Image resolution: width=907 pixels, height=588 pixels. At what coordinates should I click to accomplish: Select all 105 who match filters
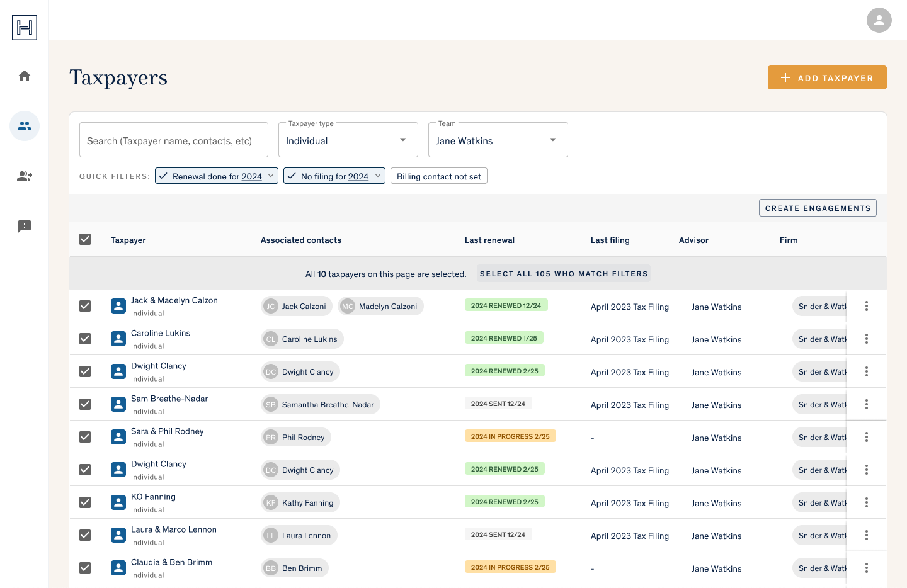564,274
